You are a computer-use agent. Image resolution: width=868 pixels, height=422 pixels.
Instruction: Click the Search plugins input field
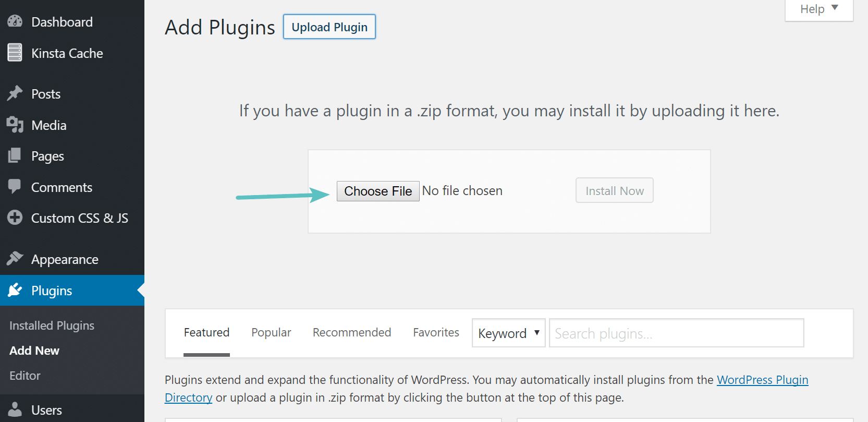click(676, 333)
